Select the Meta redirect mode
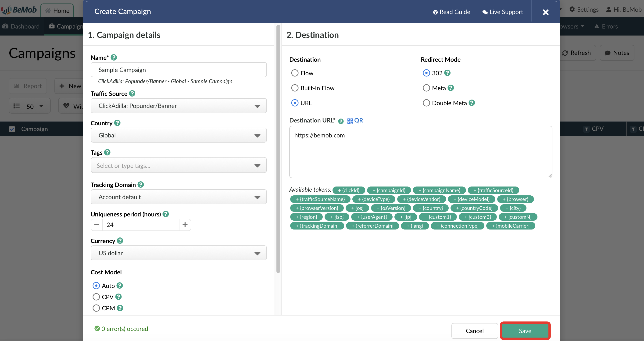This screenshot has height=341, width=644. click(426, 88)
